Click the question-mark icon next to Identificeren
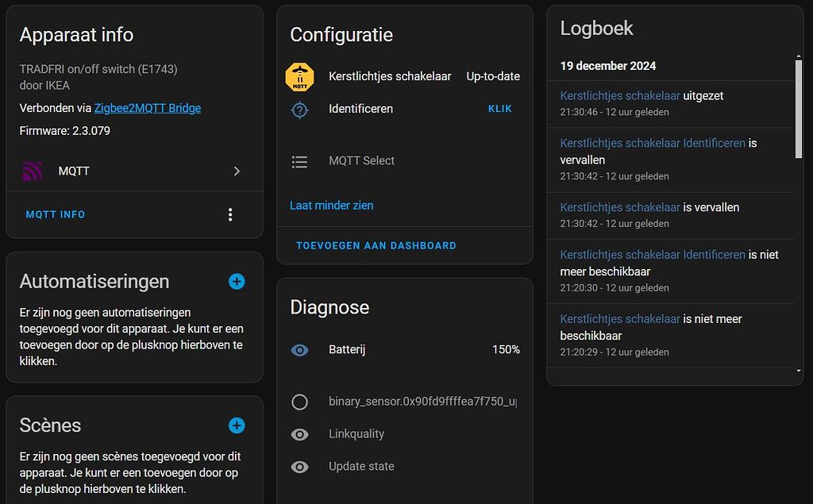The height and width of the screenshot is (504, 813). [299, 110]
